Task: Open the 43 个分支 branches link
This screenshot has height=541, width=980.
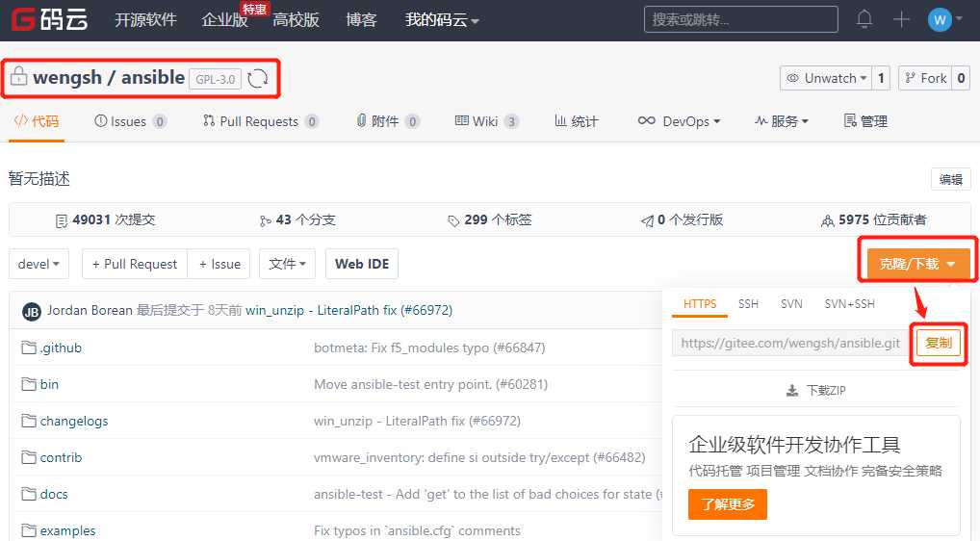Action: click(297, 219)
